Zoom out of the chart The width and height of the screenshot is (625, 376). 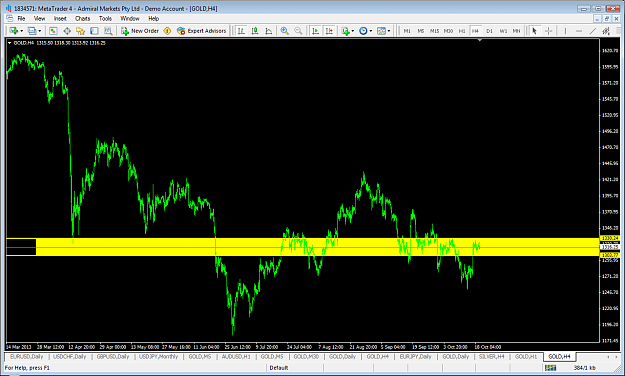(x=298, y=31)
